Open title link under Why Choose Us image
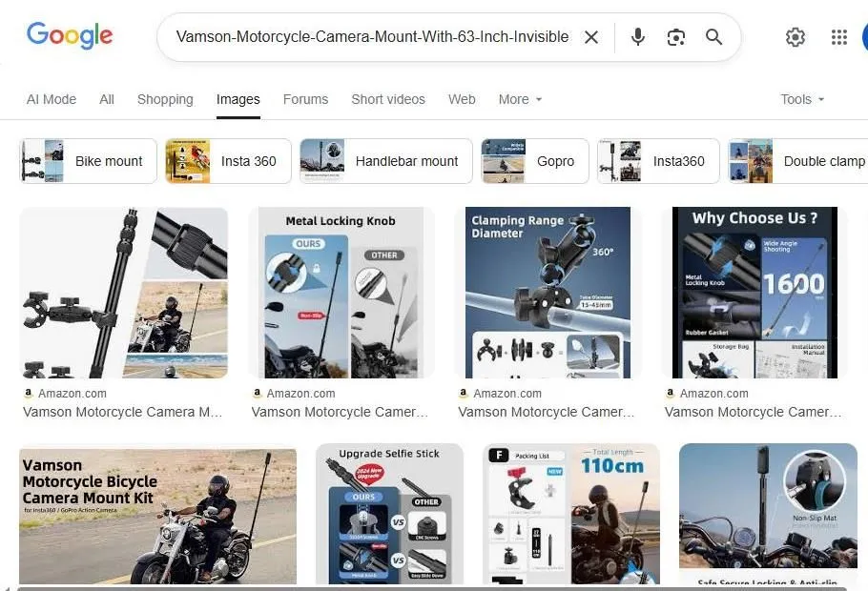The image size is (868, 591). coord(753,412)
